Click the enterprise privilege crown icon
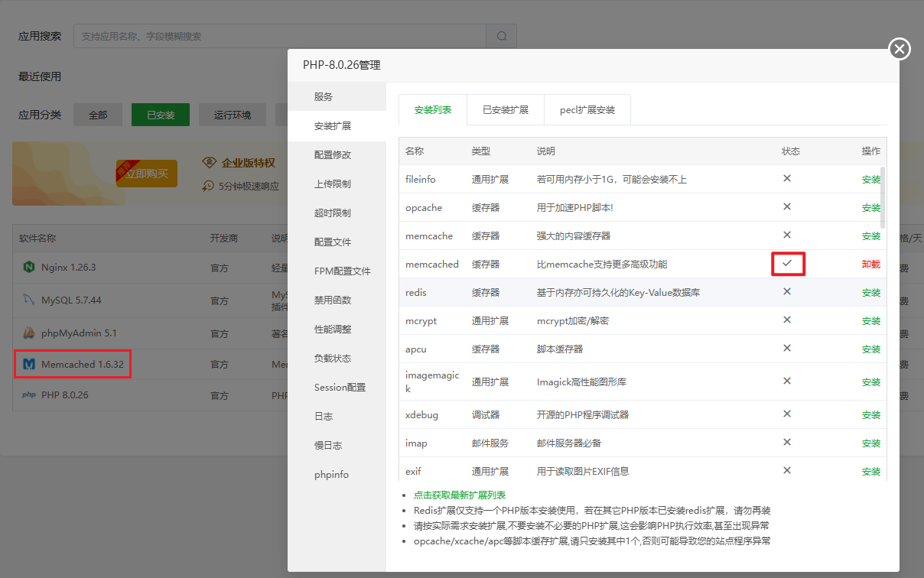 [x=209, y=162]
